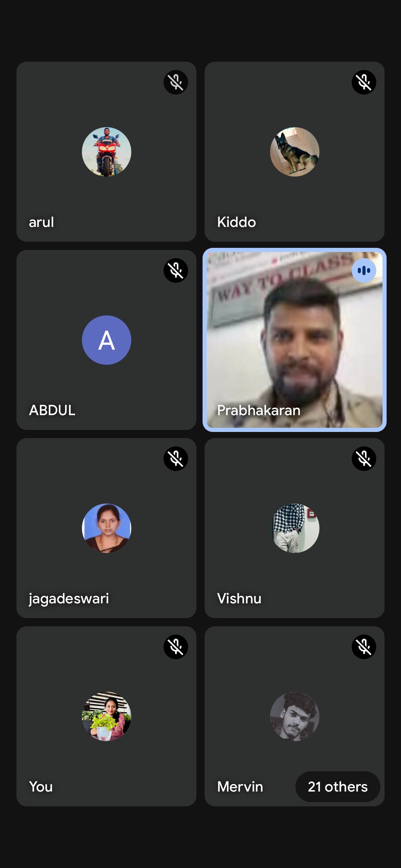Image resolution: width=401 pixels, height=868 pixels.
Task: Open the 21 others participant list
Action: [338, 787]
